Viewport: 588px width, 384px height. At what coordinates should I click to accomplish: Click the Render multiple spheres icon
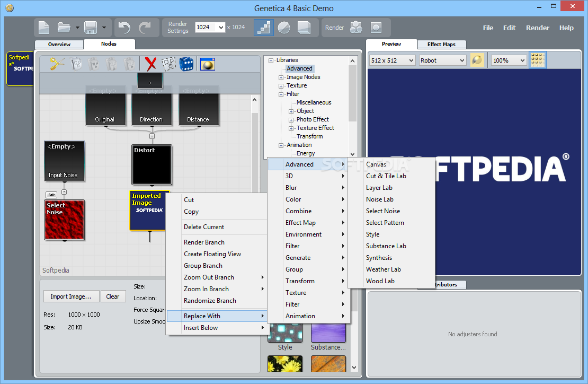pos(356,28)
